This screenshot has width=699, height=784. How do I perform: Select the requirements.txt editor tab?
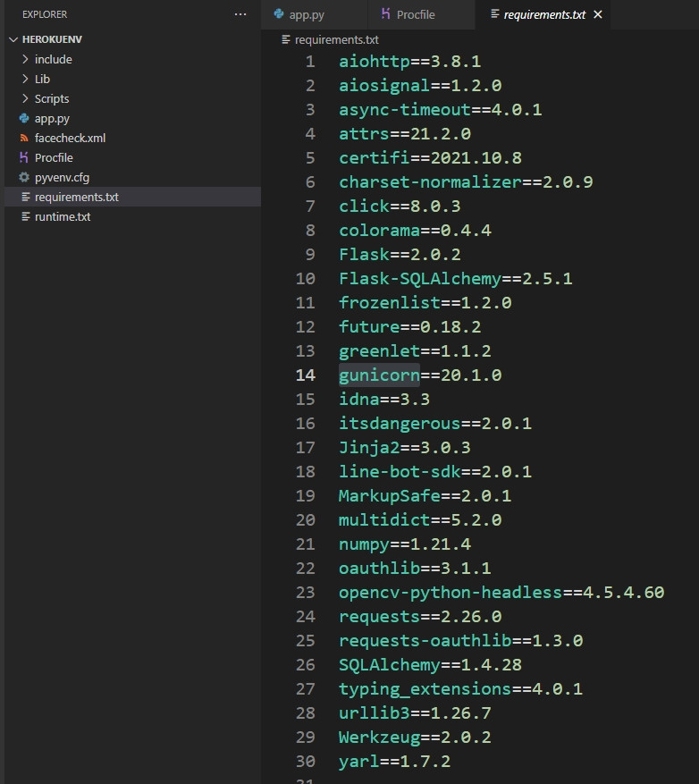pos(544,14)
